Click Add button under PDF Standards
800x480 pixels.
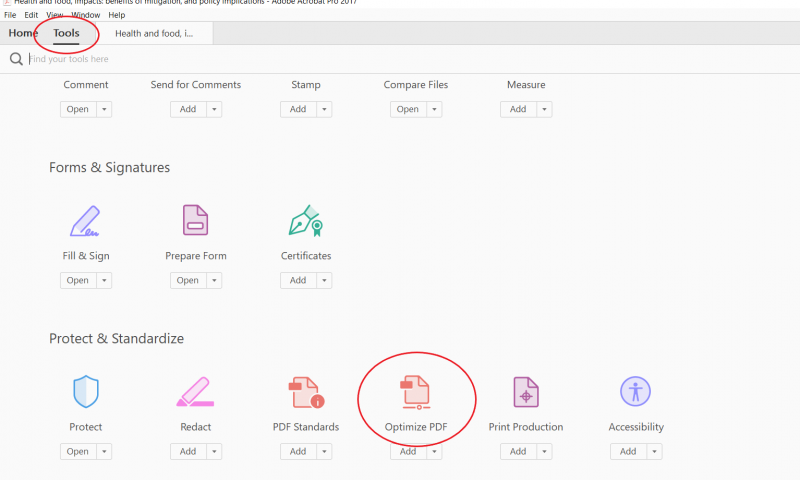[x=298, y=451]
